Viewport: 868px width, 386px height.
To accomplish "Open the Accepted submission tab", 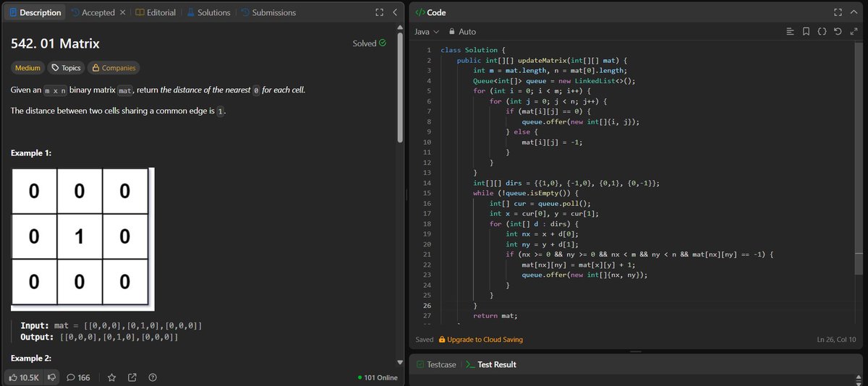I will pyautogui.click(x=93, y=12).
